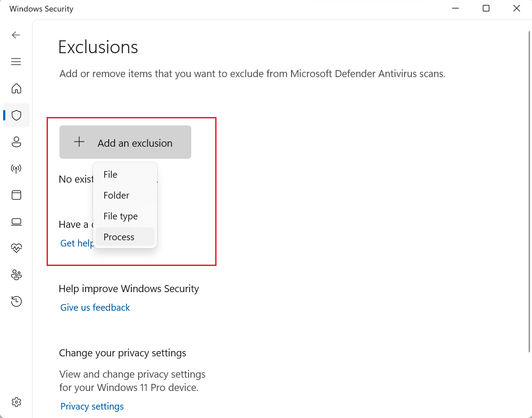
Task: Click the back arrow navigation icon
Action: click(x=16, y=35)
